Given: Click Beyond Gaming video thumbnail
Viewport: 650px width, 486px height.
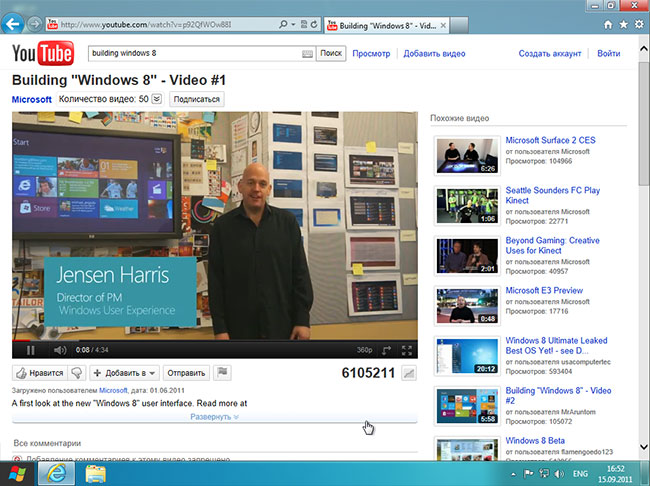Looking at the screenshot, I should (x=467, y=256).
